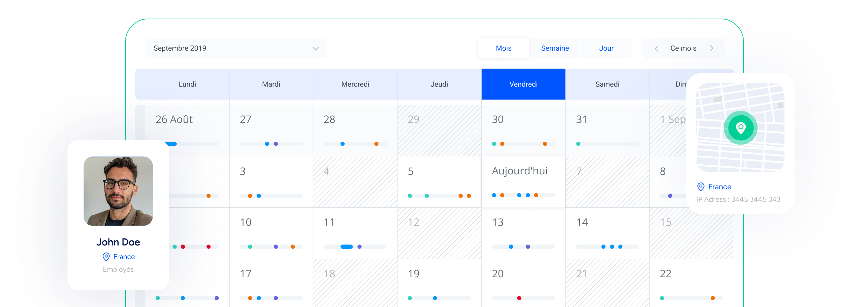Go to previous month with left chevron

tap(657, 49)
